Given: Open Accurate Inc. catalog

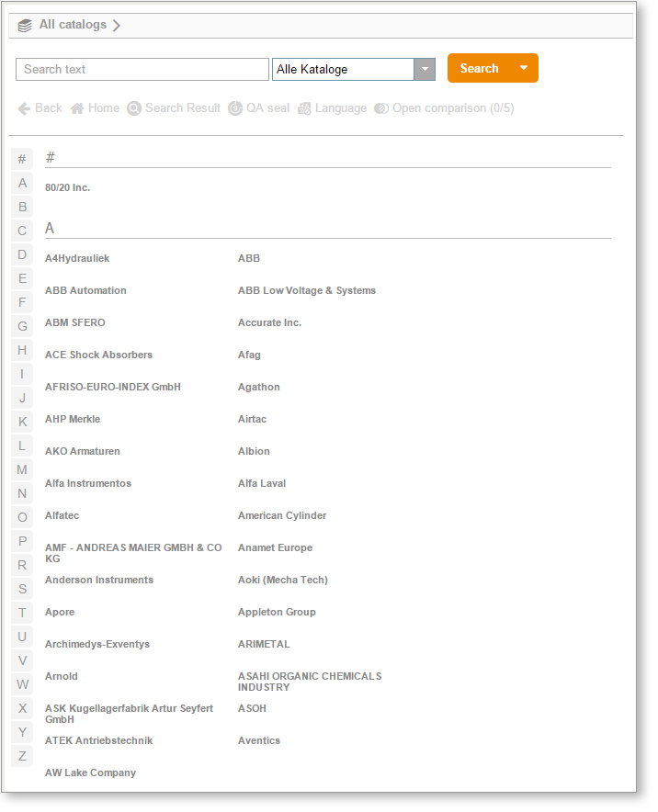Looking at the screenshot, I should tap(269, 322).
